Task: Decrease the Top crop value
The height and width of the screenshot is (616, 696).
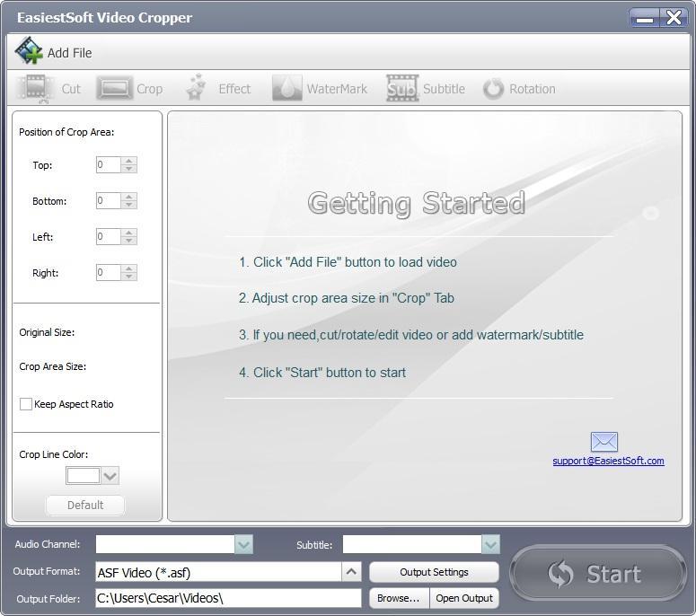Action: [x=128, y=169]
